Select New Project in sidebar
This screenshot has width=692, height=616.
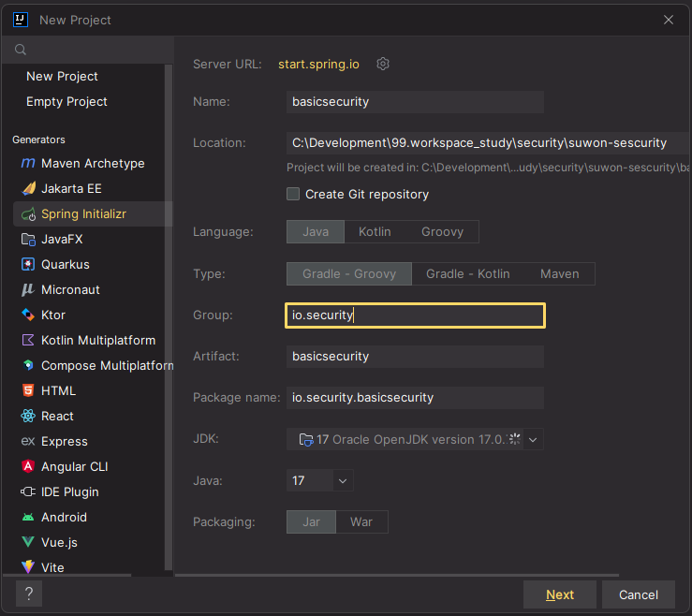(x=62, y=77)
